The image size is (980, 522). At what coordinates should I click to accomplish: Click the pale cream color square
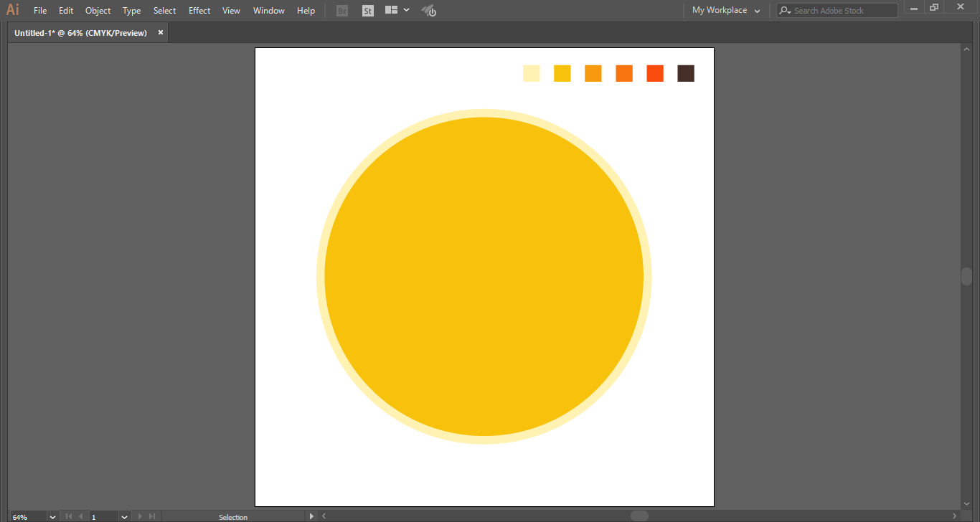531,73
